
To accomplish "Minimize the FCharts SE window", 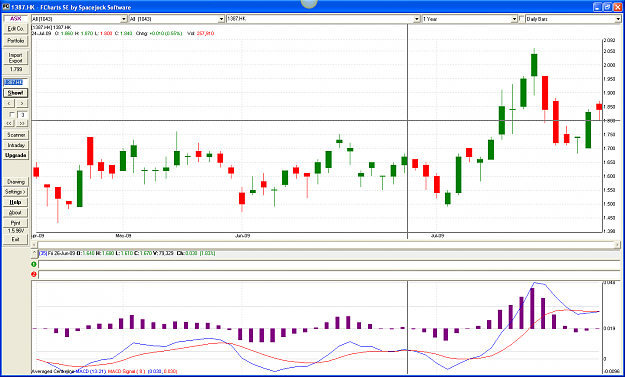I will point(597,7).
